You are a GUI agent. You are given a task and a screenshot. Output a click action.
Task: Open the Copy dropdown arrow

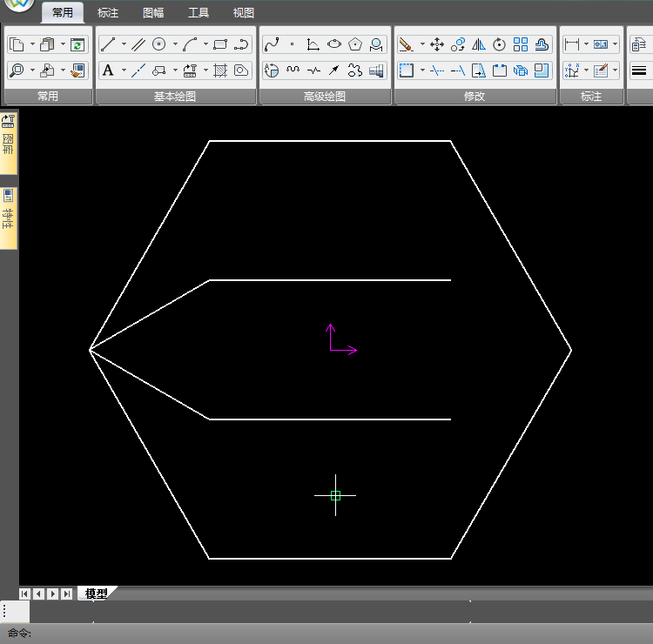[32, 44]
